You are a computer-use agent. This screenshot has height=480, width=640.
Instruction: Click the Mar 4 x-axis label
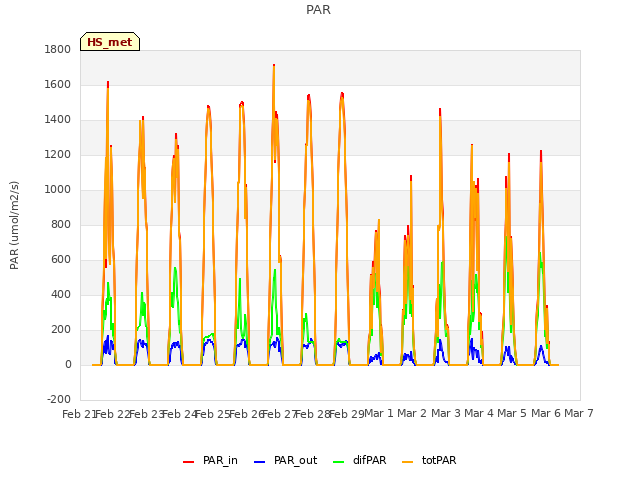[479, 413]
